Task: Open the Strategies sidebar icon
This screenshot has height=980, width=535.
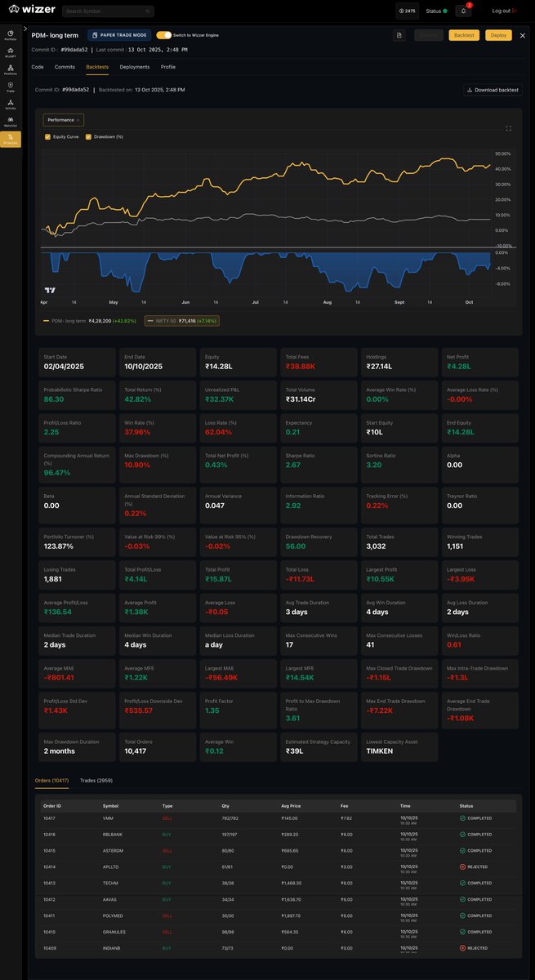Action: pos(11,138)
